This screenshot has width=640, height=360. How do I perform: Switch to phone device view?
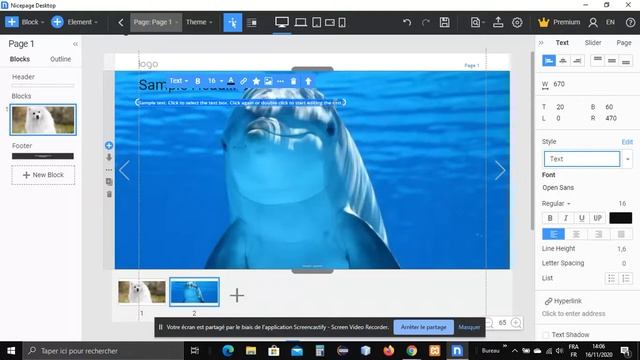[342, 22]
